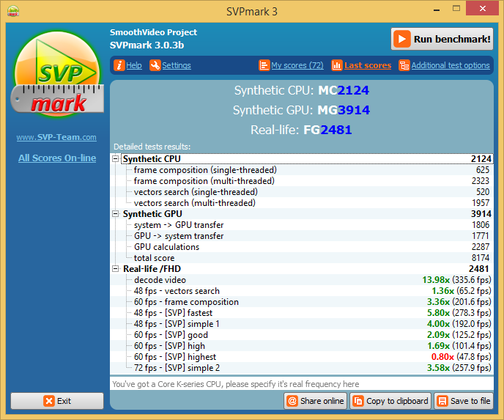Click the CPU real frequency input field
The width and height of the screenshot is (504, 420).
point(301,383)
